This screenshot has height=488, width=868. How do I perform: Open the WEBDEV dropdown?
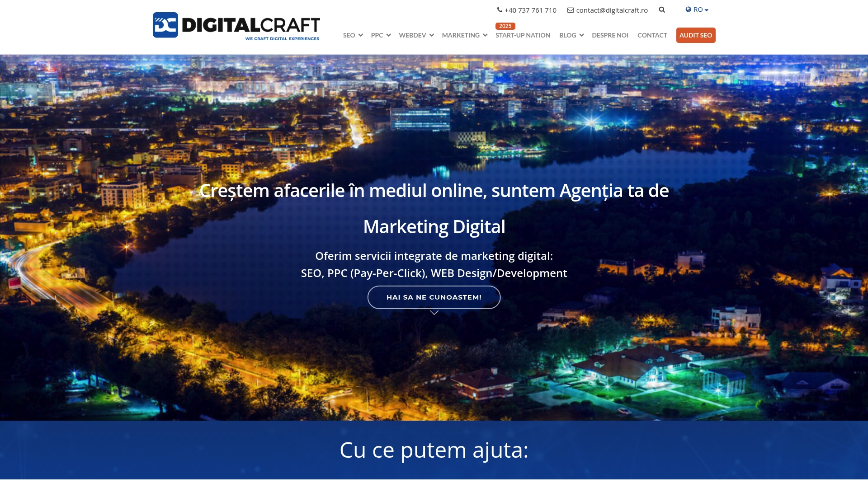[x=415, y=35]
